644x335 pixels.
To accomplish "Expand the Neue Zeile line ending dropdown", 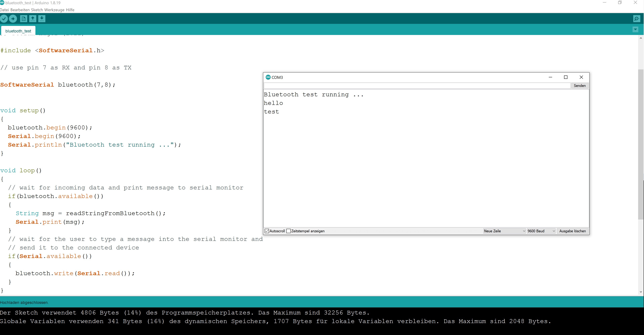I will point(504,231).
